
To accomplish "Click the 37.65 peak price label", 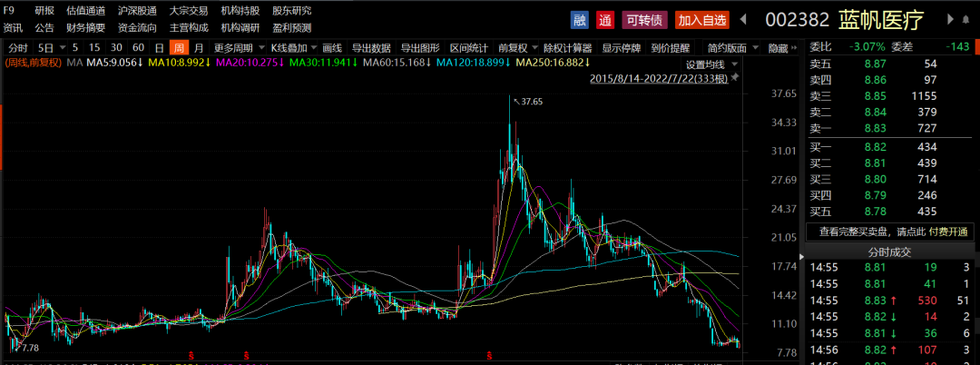I will 530,102.
